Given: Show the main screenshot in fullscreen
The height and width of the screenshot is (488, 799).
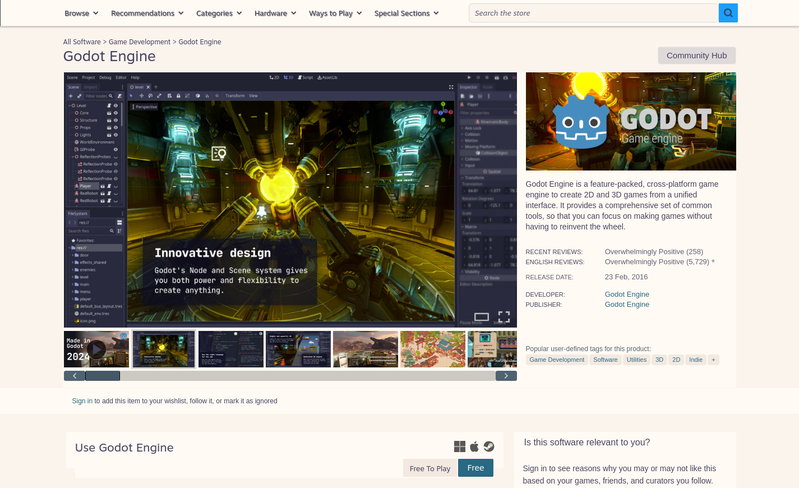Looking at the screenshot, I should [x=503, y=317].
